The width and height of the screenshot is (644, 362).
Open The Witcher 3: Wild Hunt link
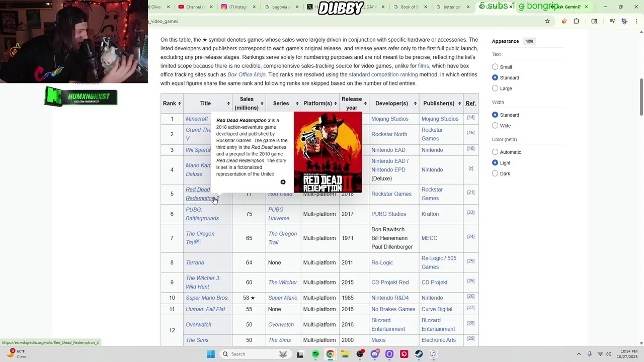[203, 283]
